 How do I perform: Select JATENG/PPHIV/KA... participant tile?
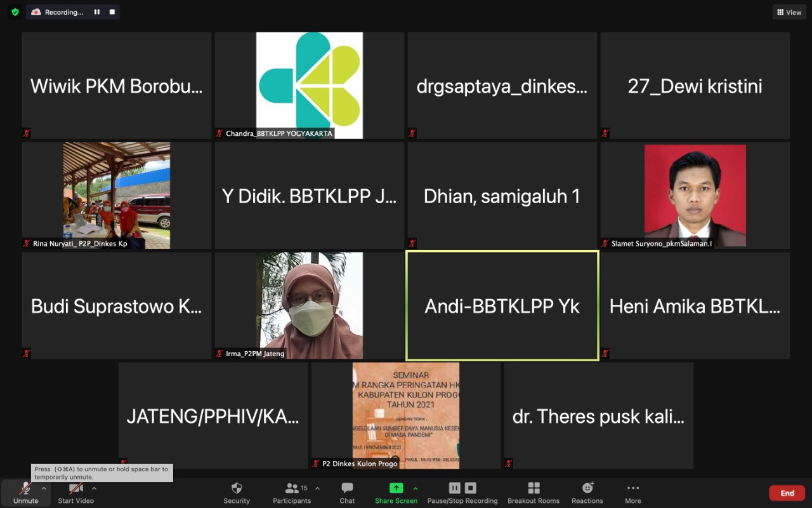[213, 416]
